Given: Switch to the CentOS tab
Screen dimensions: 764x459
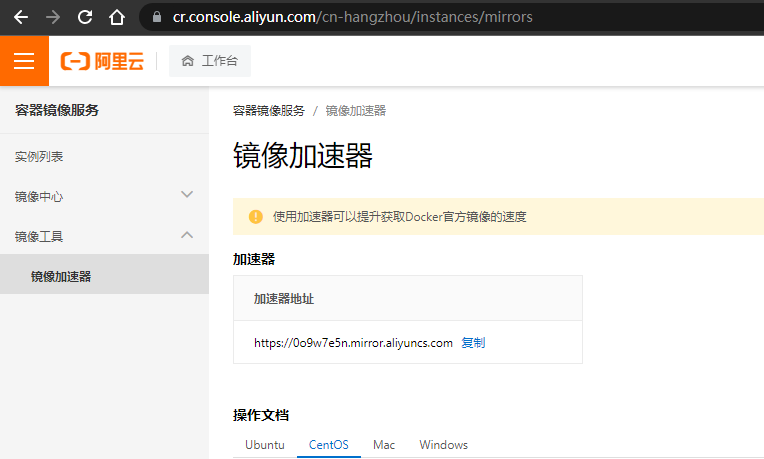Looking at the screenshot, I should (x=329, y=445).
